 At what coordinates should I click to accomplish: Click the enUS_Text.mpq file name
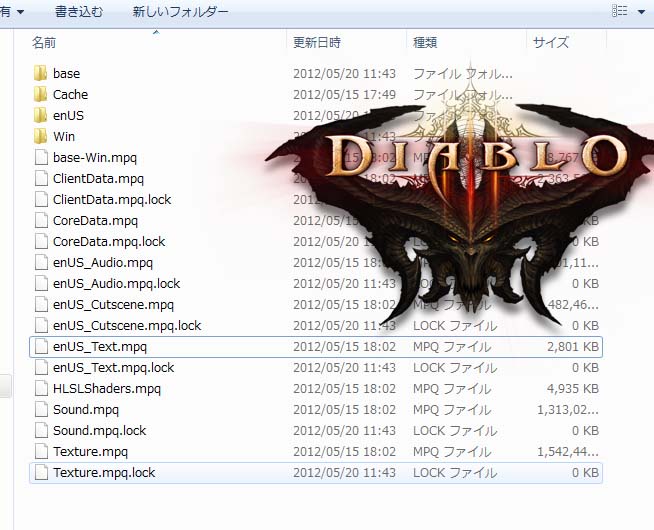(100, 347)
